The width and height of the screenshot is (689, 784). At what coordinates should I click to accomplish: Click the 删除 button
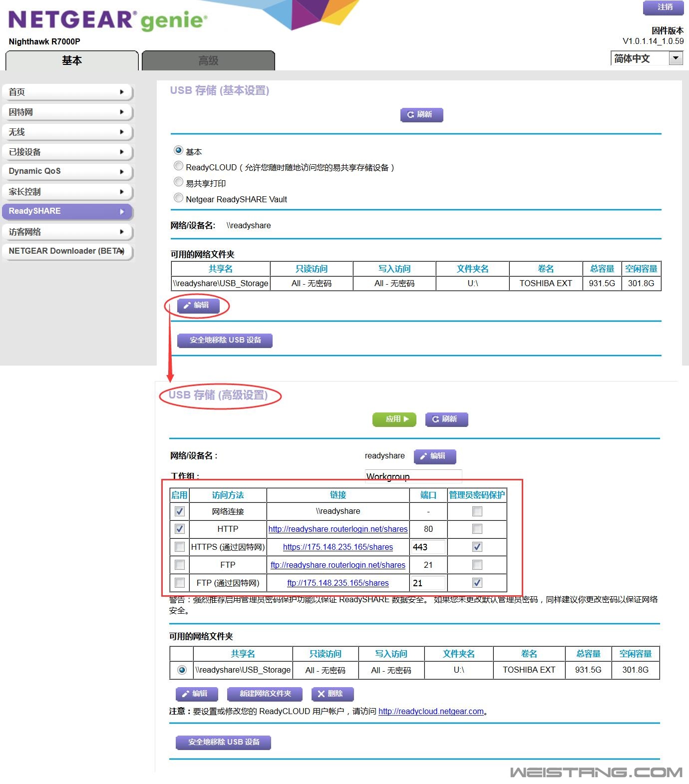tap(333, 694)
